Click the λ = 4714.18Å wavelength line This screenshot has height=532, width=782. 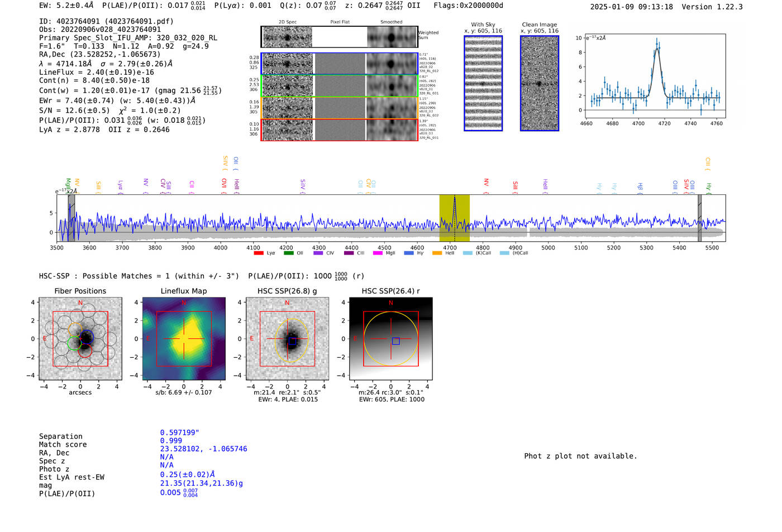106,64
